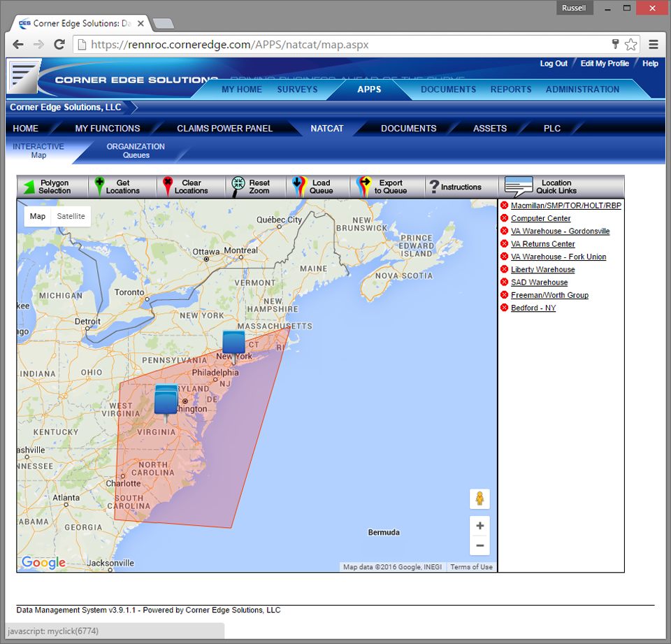This screenshot has width=671, height=644.
Task: Select the NATCAT menu item
Action: 327,128
